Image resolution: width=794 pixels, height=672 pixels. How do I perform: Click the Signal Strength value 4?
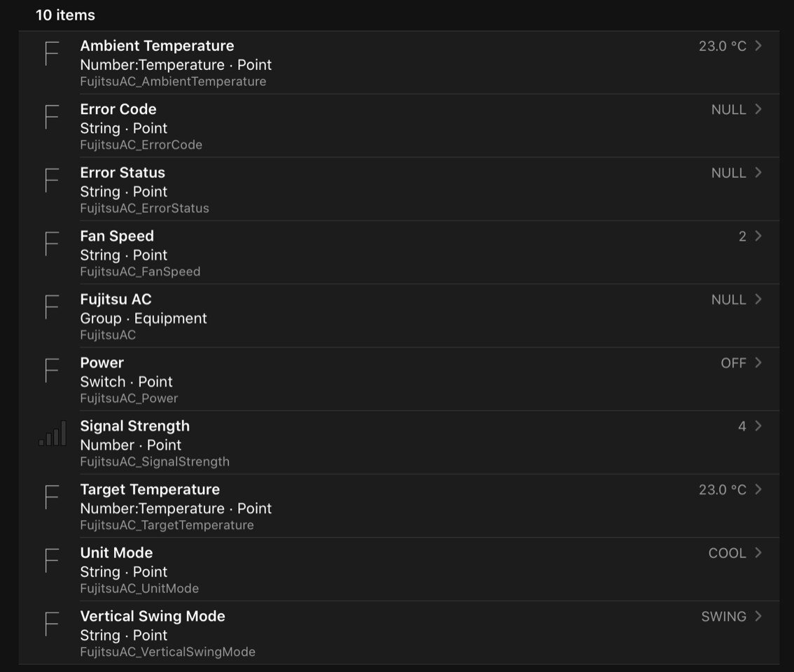[x=742, y=426]
